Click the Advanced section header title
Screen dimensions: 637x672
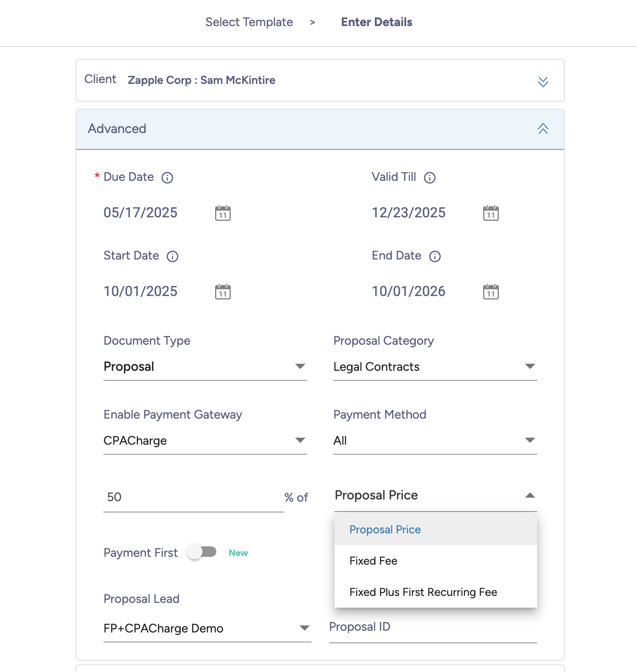click(117, 129)
